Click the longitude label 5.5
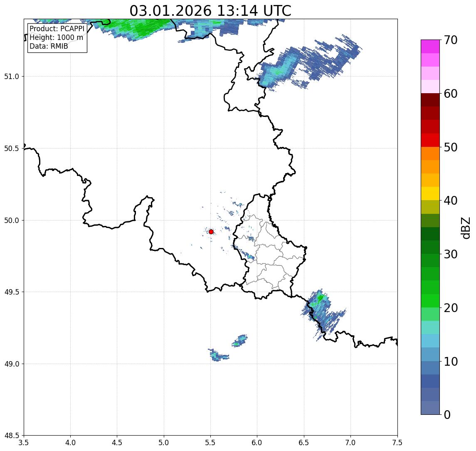 (x=211, y=442)
